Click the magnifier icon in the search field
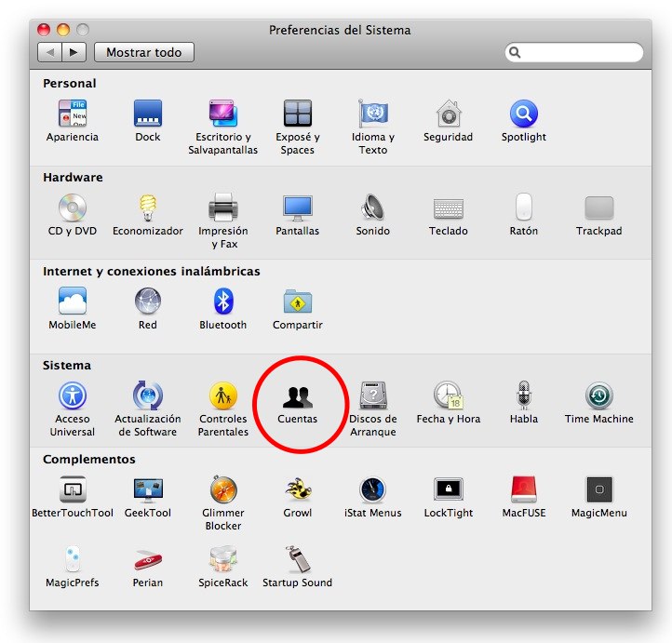Image resolution: width=672 pixels, height=643 pixels. tap(515, 52)
